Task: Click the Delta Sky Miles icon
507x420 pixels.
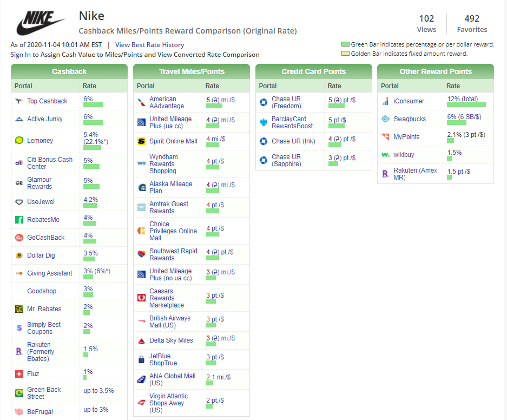Action: click(141, 341)
